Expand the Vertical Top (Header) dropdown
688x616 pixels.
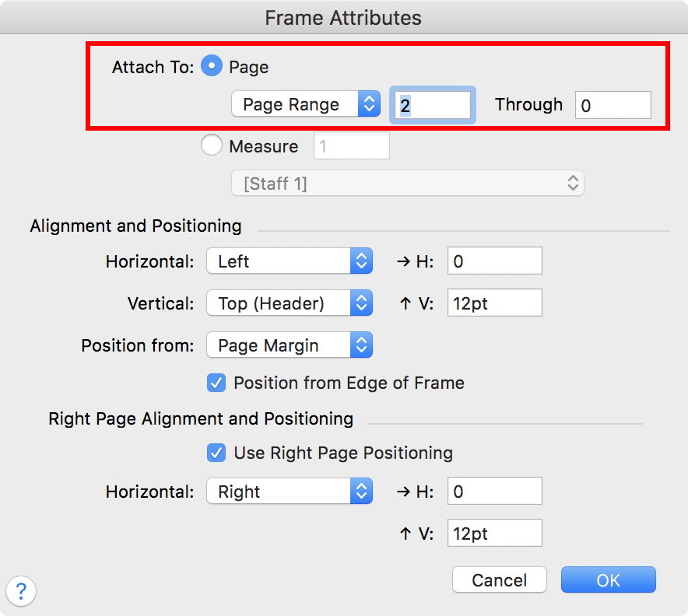[x=290, y=303]
